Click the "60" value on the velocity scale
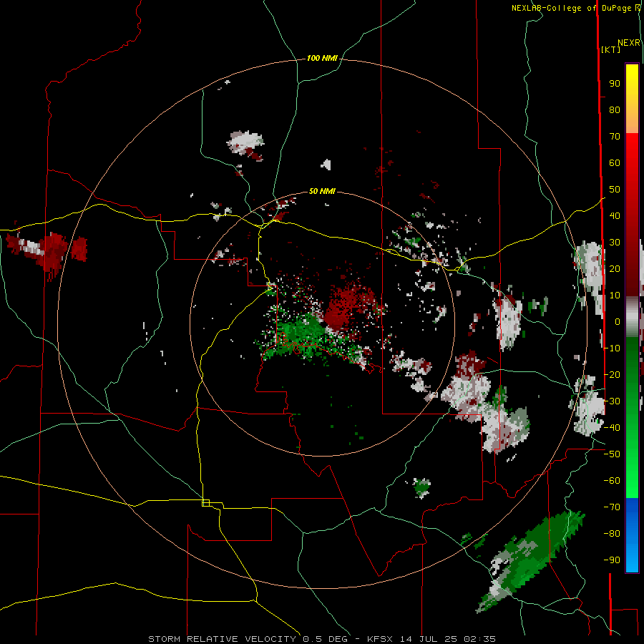 click(615, 163)
